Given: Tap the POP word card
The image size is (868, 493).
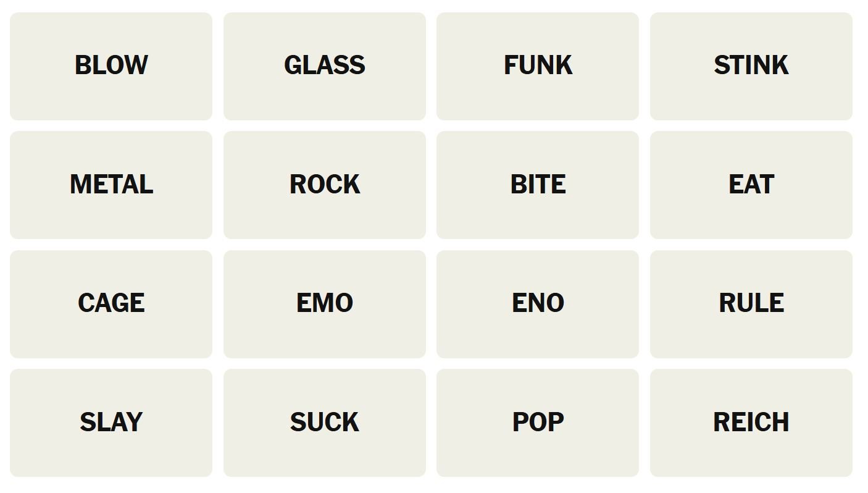Looking at the screenshot, I should 537,423.
